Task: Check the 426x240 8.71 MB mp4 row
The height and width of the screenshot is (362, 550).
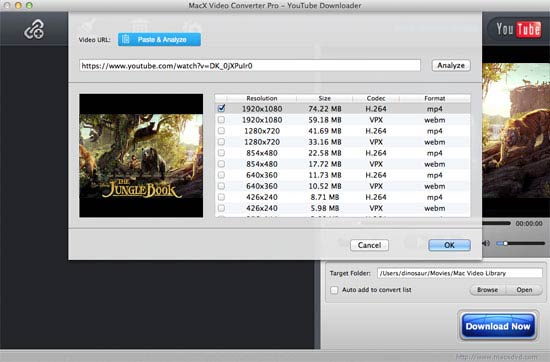Action: tap(221, 197)
